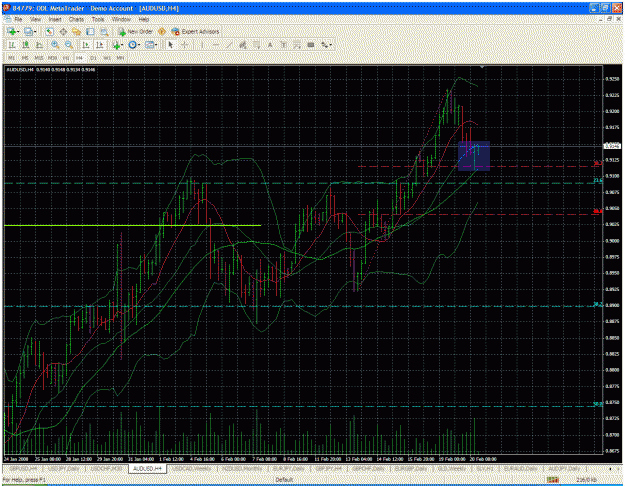This screenshot has height=486, width=625.
Task: Switch to the USDCAD,Weekly chart tab
Action: [192, 469]
